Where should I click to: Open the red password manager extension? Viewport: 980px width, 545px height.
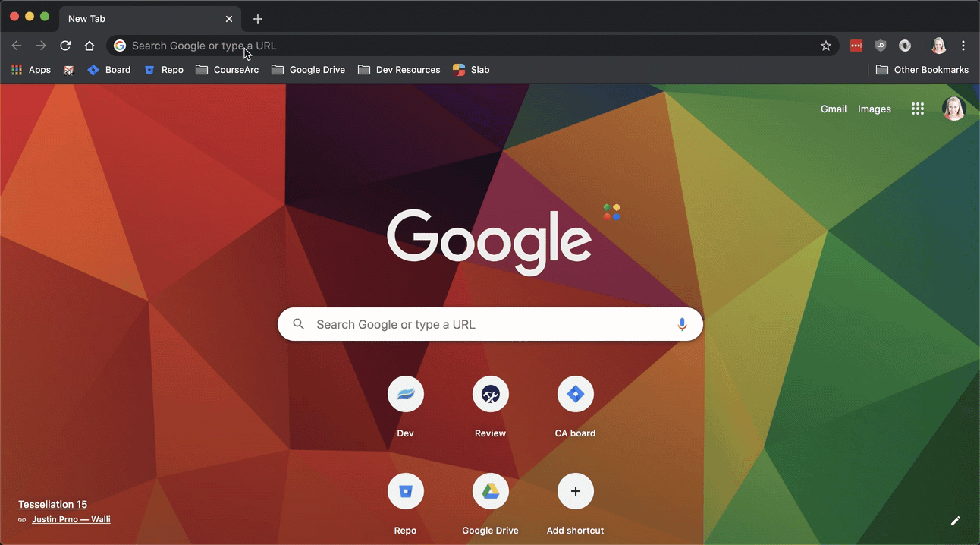tap(856, 46)
